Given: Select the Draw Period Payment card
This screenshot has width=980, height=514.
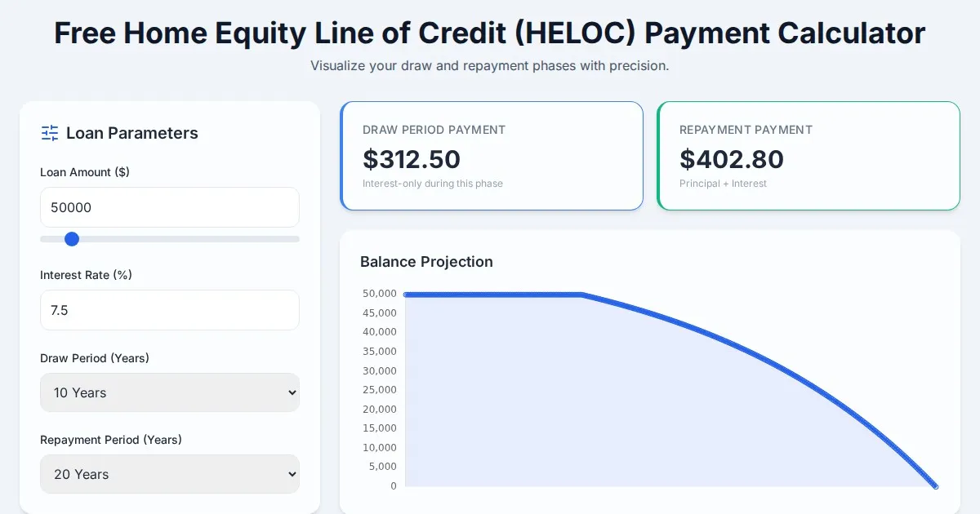Looking at the screenshot, I should coord(492,156).
